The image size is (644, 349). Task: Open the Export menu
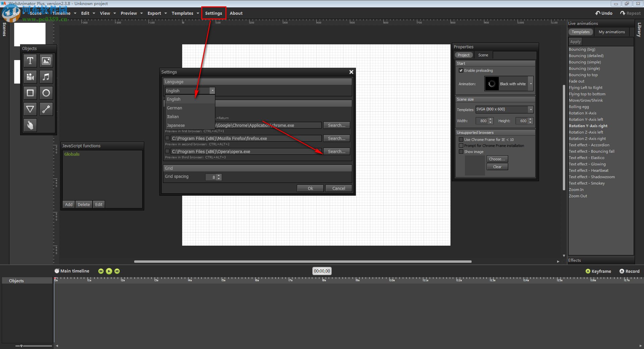tap(154, 13)
